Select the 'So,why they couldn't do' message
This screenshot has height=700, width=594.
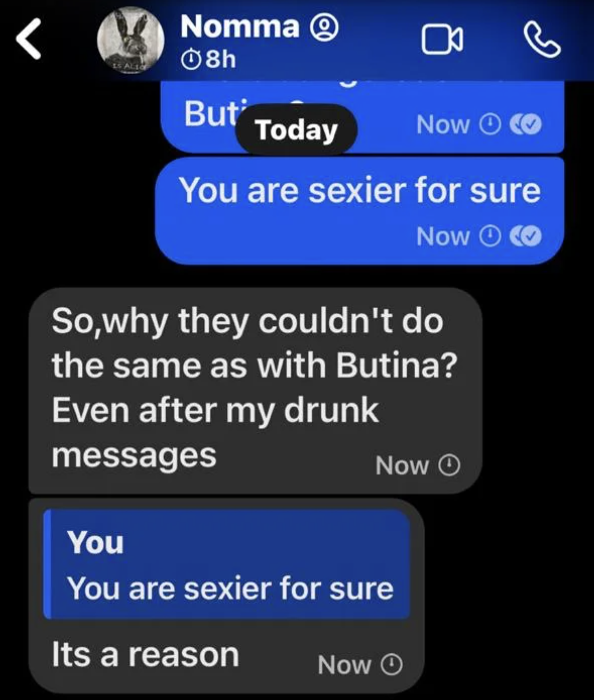[255, 390]
